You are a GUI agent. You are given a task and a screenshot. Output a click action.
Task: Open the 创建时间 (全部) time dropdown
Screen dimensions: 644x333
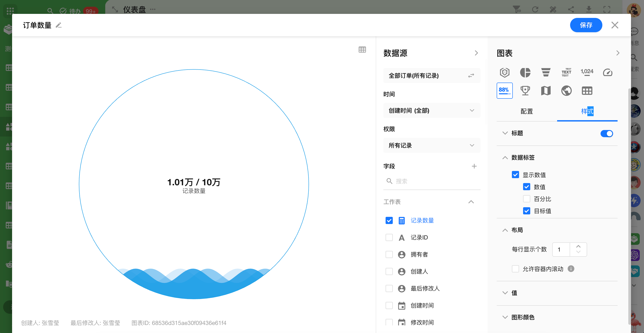(432, 110)
